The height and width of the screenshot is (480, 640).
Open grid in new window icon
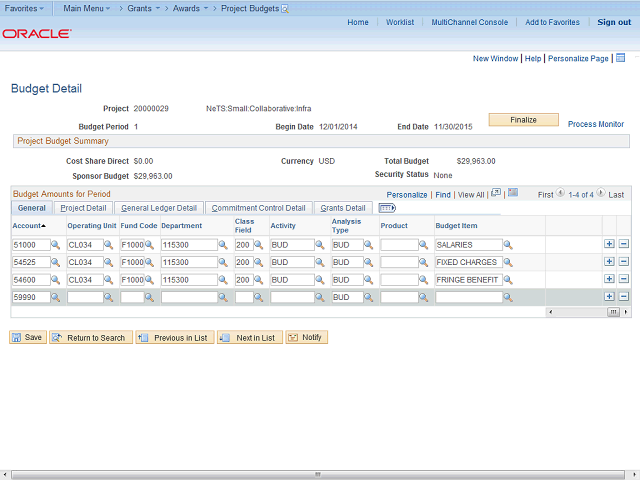[x=496, y=193]
